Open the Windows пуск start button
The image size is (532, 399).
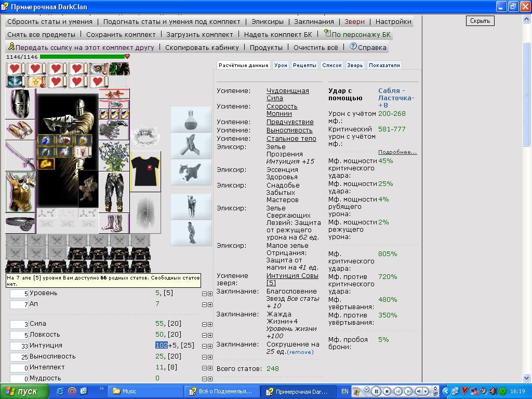pyautogui.click(x=24, y=391)
